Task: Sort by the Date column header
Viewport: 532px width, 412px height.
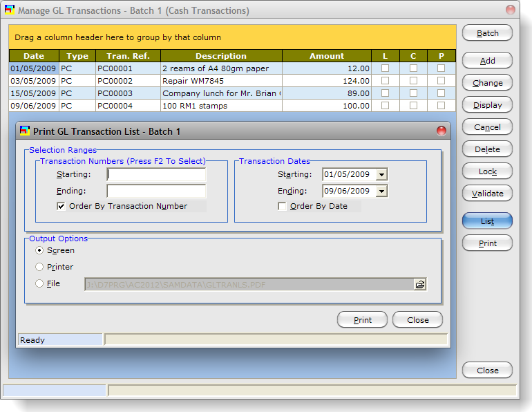Action: [x=34, y=56]
